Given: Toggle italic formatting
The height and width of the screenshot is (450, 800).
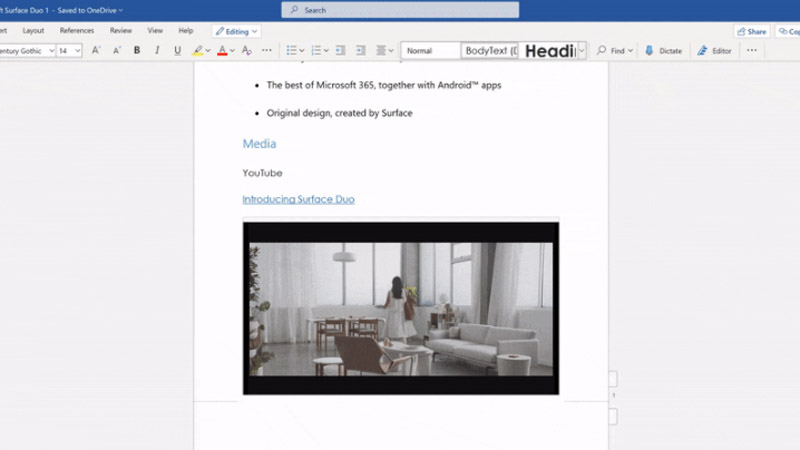Looking at the screenshot, I should click(x=157, y=50).
